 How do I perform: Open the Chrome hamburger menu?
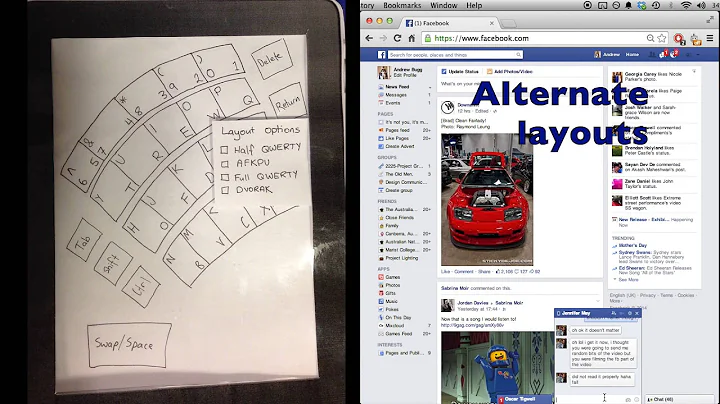(710, 39)
